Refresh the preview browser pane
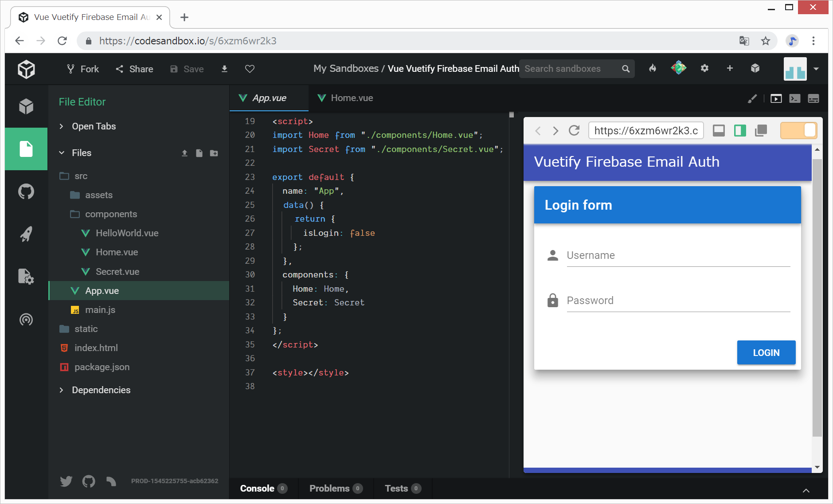 (x=574, y=130)
